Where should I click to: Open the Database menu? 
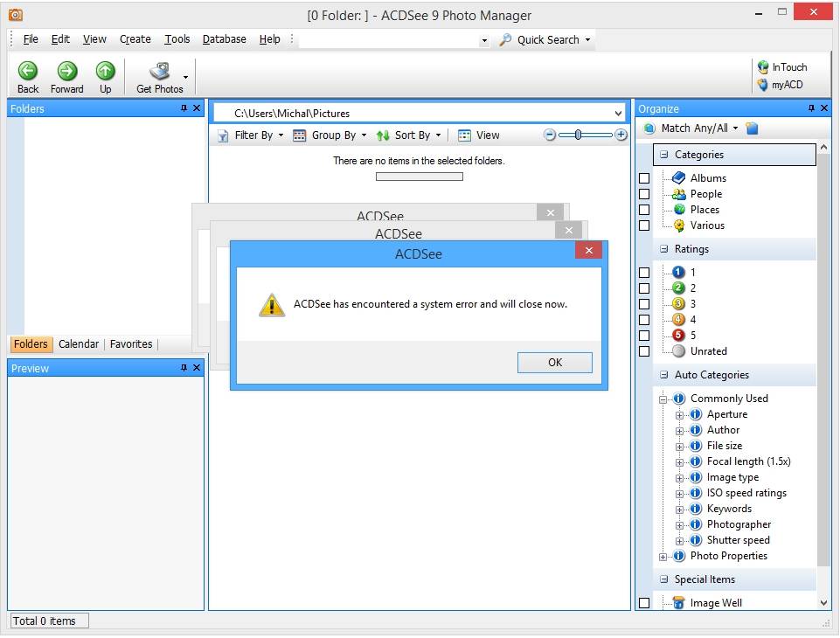tap(225, 39)
